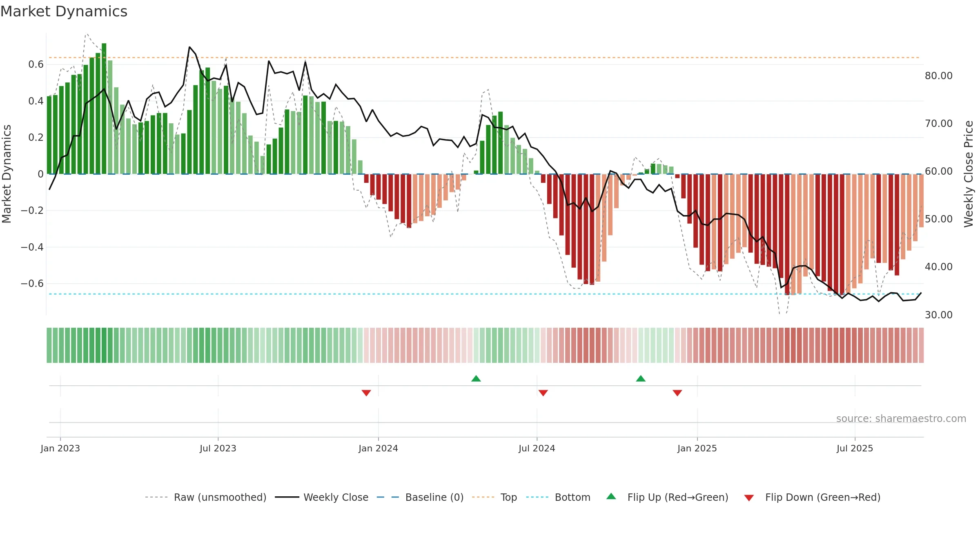
Task: Click the last light red bar at the right edge
Action: (x=921, y=201)
